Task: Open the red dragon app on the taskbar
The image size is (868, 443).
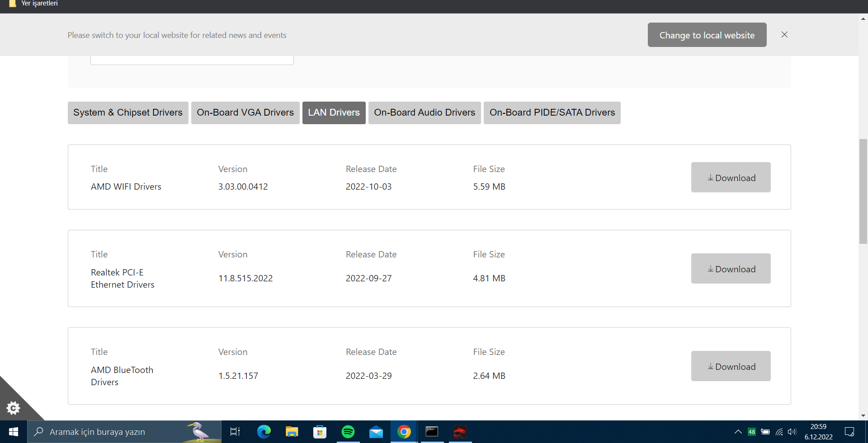Action: 460,432
